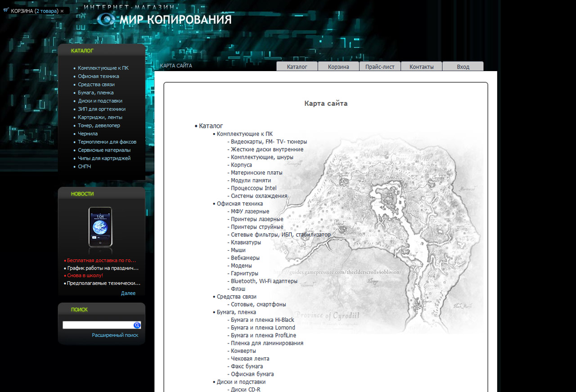
Task: Open the Конверты site map entry
Action: pyautogui.click(x=243, y=351)
